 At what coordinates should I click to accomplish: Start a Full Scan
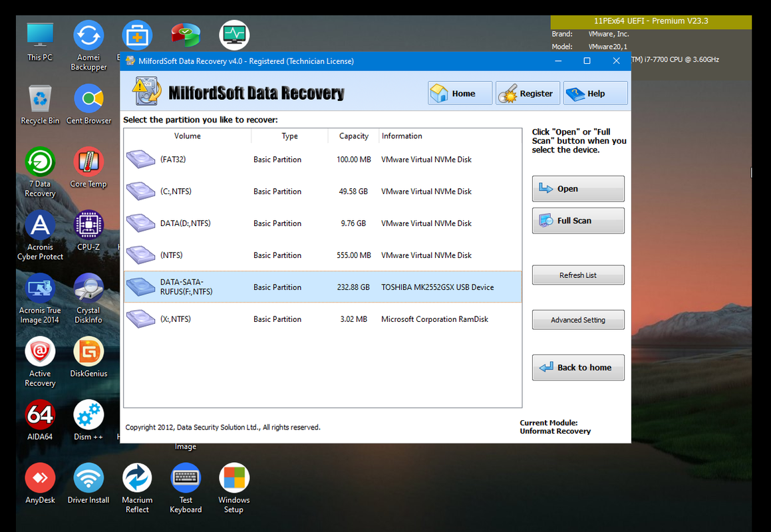(x=578, y=221)
